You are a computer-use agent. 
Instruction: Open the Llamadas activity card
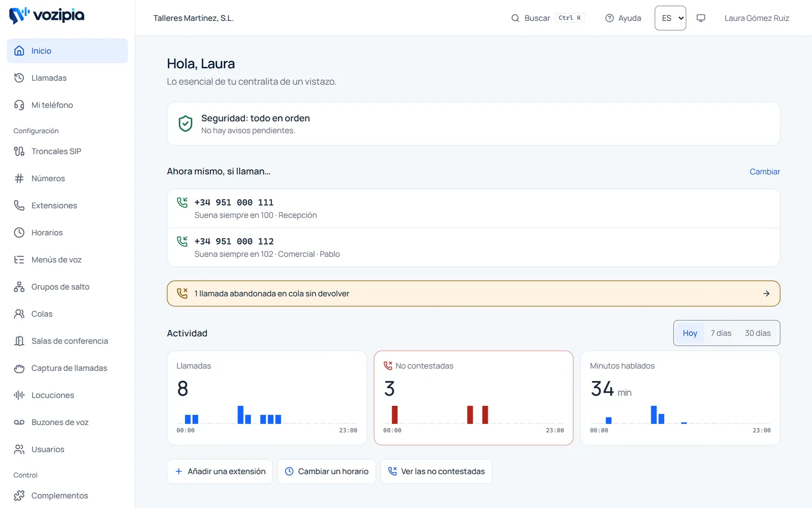click(267, 398)
